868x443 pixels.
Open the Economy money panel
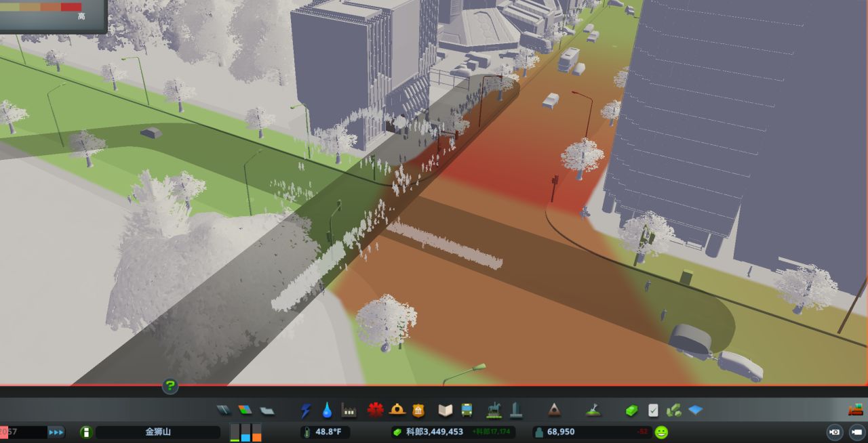tap(631, 410)
